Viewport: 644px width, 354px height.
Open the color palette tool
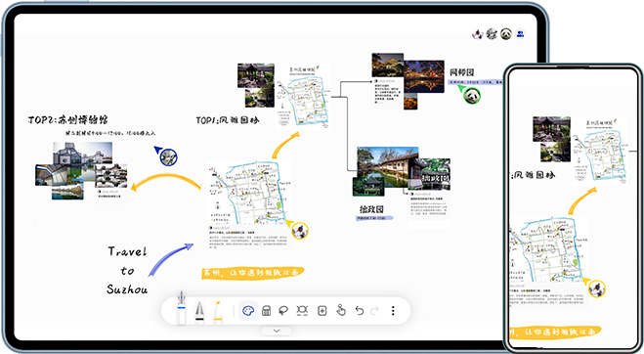248,310
